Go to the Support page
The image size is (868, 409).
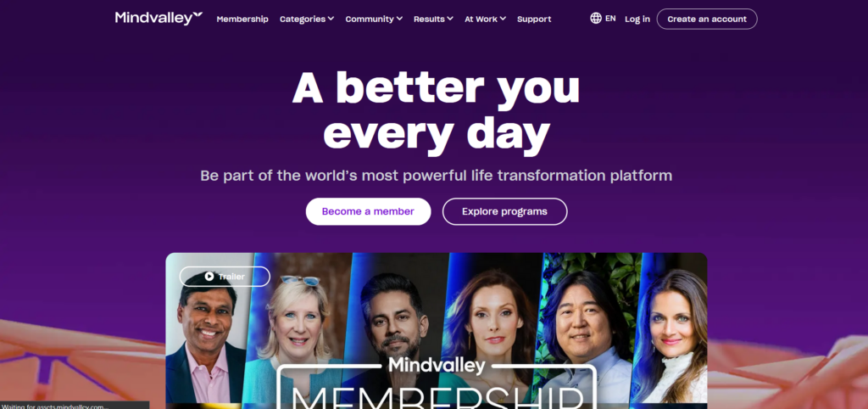[534, 19]
